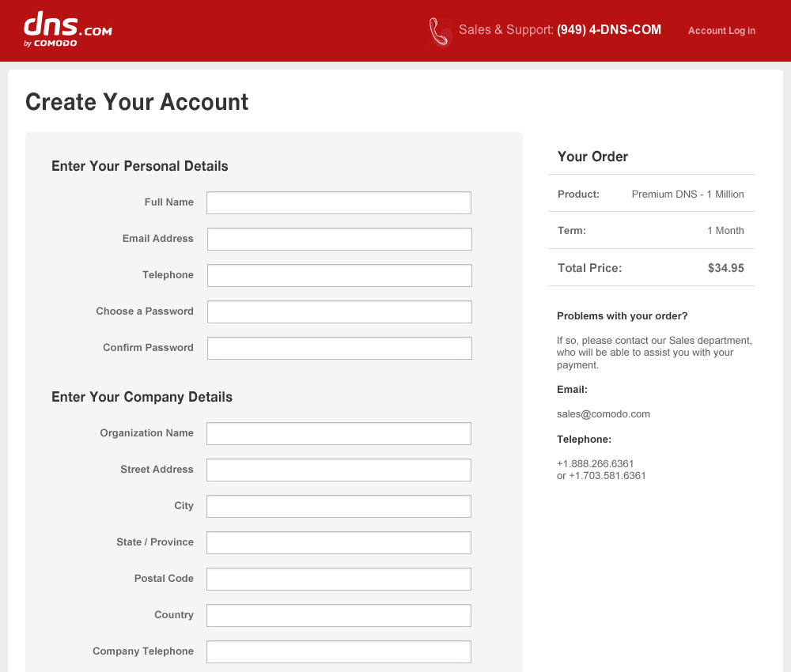Select the Street Address field
791x672 pixels.
(339, 470)
